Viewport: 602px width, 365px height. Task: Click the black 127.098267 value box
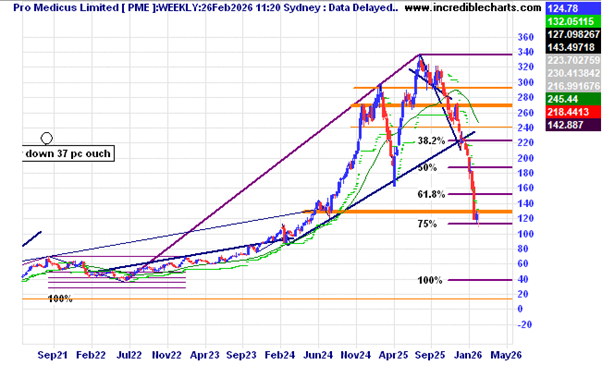click(x=573, y=34)
